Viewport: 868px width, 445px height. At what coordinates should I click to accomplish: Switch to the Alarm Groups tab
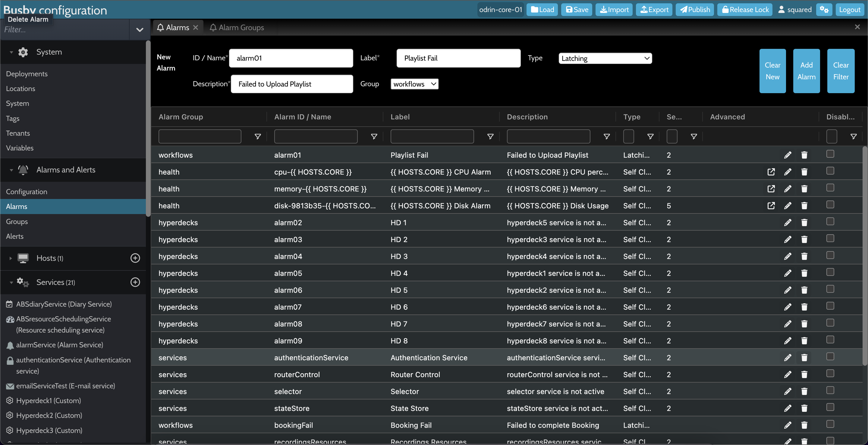pos(237,27)
